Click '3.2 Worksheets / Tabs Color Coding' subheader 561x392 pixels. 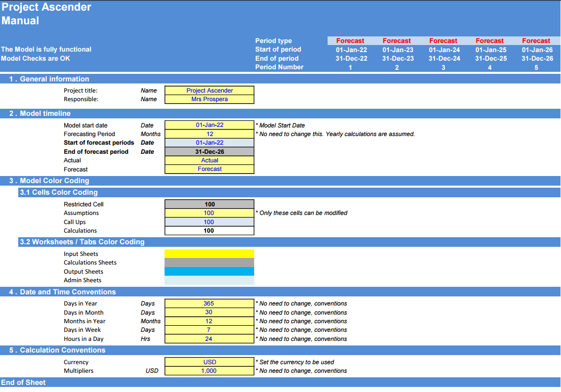(289, 242)
